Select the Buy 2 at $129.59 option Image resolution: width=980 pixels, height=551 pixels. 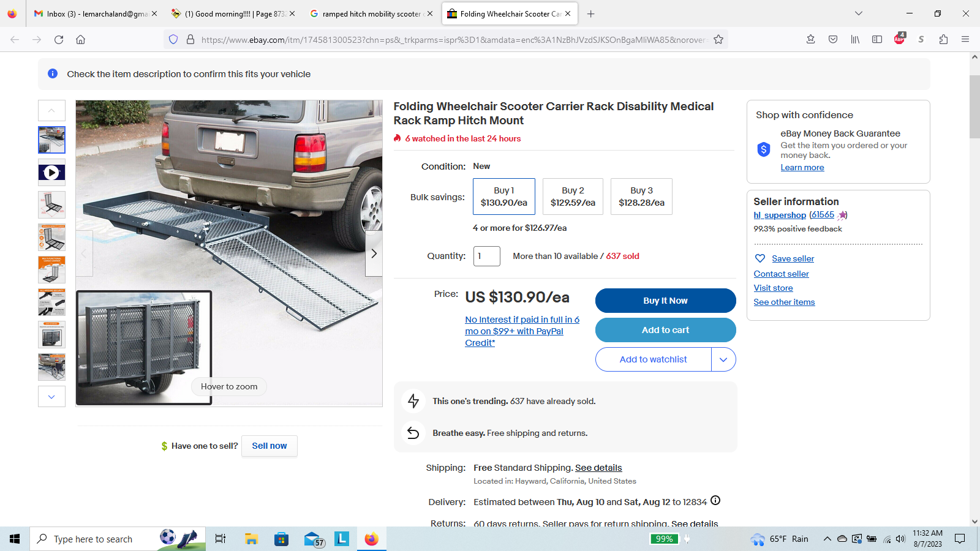tap(573, 197)
